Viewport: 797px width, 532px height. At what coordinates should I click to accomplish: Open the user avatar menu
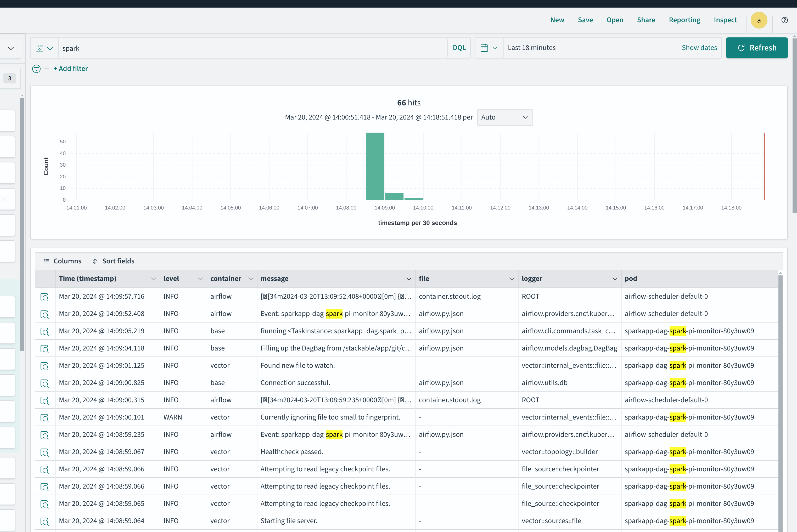pos(759,20)
